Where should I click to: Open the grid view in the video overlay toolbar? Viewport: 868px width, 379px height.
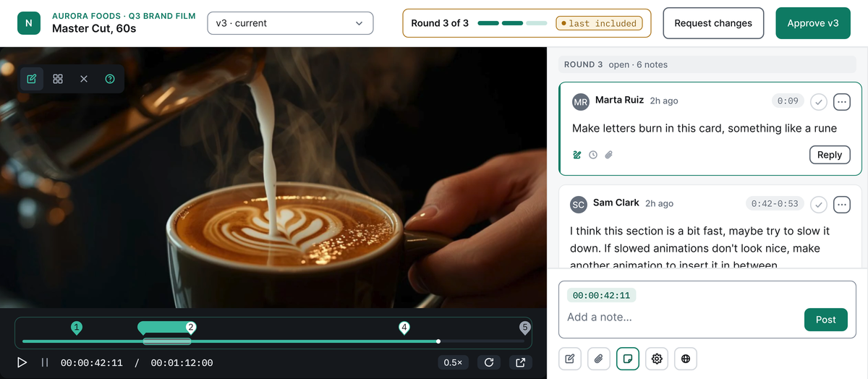coord(58,79)
